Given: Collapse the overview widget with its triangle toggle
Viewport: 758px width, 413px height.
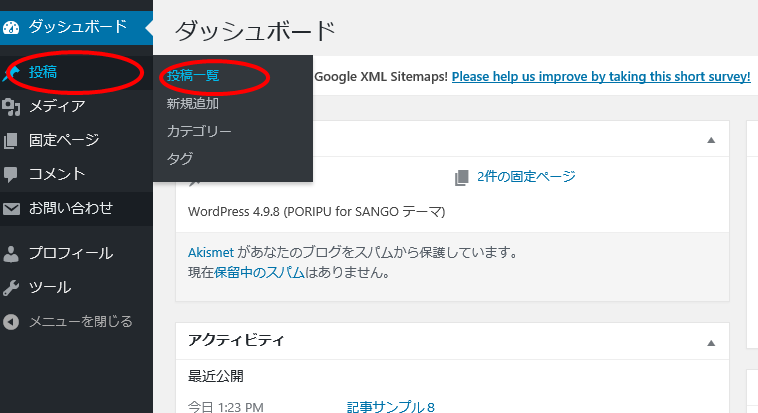Looking at the screenshot, I should click(x=711, y=140).
